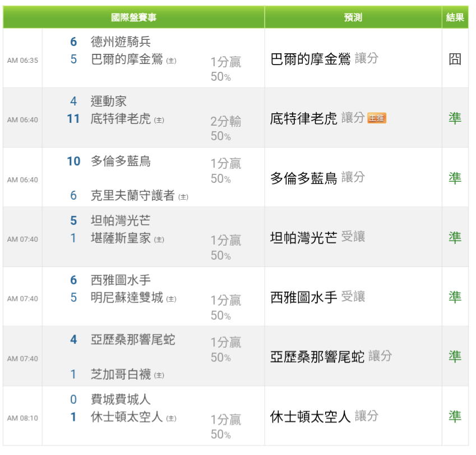Click the 結果 column header
Screen dimensions: 476x455
(x=455, y=17)
